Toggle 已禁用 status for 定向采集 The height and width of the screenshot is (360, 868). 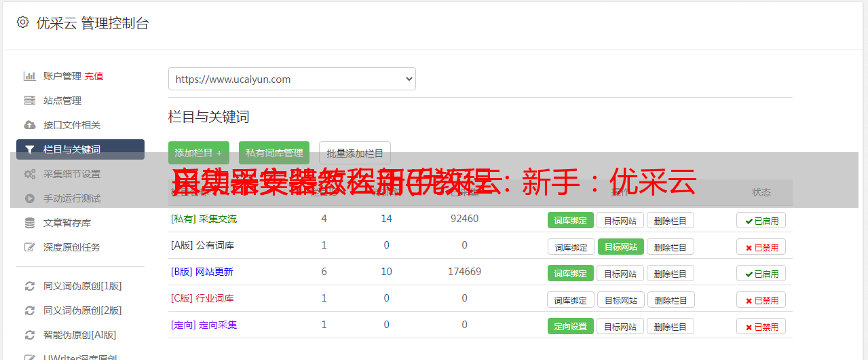[x=761, y=326]
